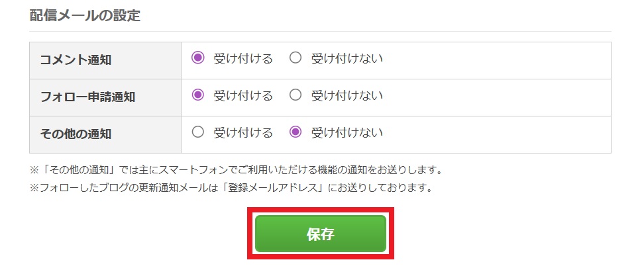Enable コメント通知 with the 受け付ける radio button
The width and height of the screenshot is (644, 266).
(197, 58)
